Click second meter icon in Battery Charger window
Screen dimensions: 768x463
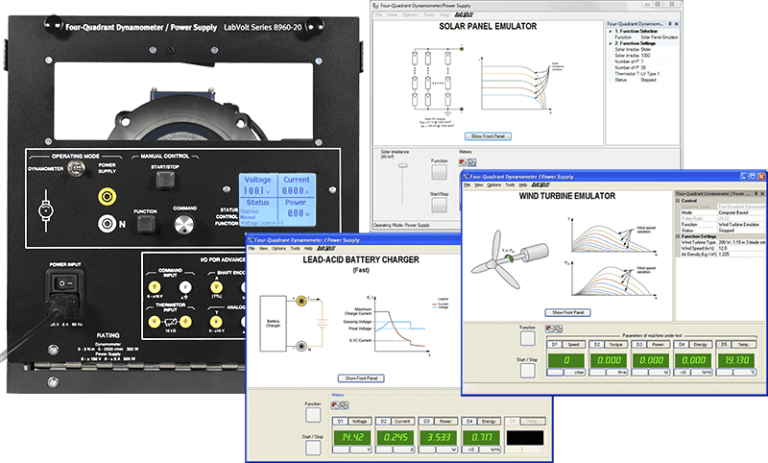pos(344,405)
